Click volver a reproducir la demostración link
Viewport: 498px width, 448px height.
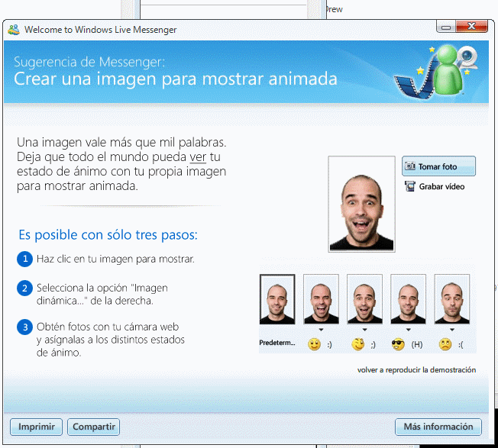416,370
